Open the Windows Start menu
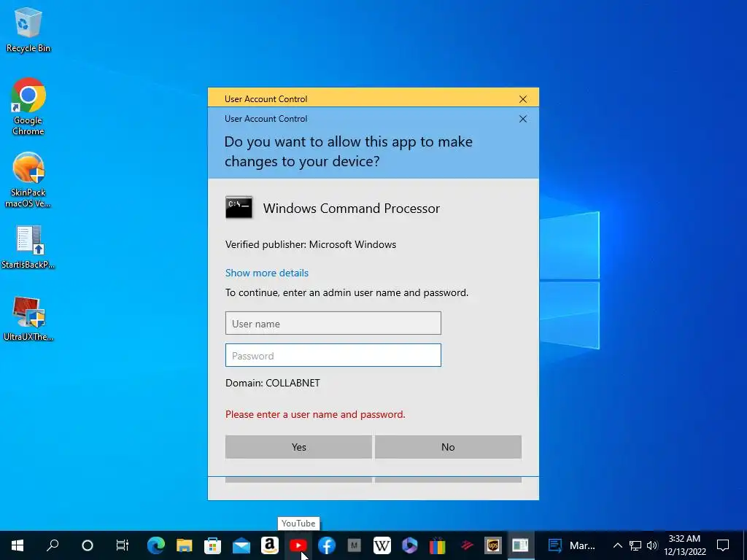The width and height of the screenshot is (747, 560). pos(18,545)
